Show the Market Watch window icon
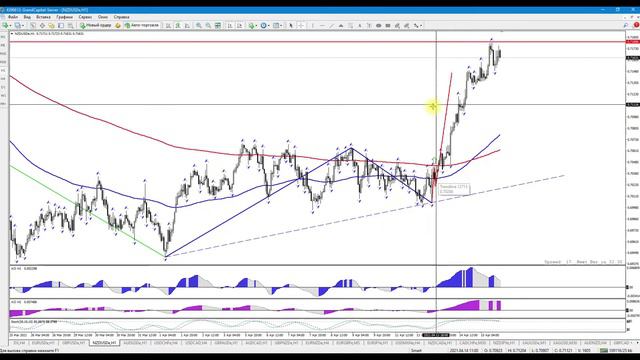 33,25
